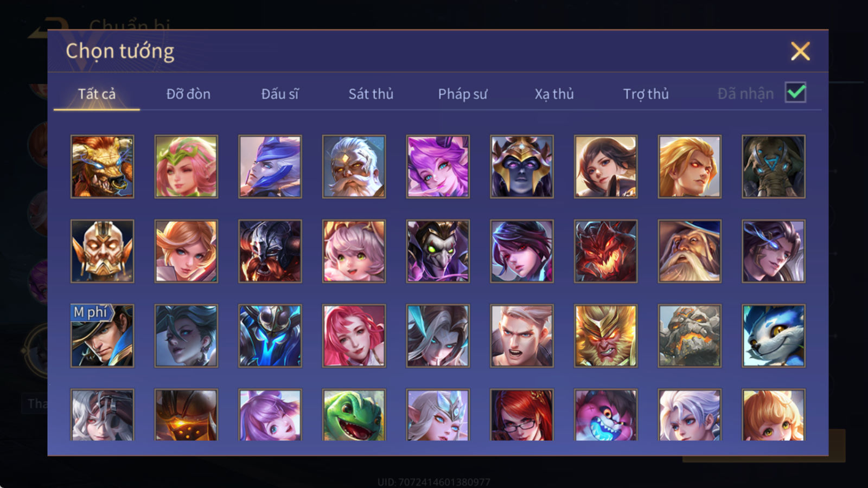
Task: Open the Đấu sĩ tab
Action: (279, 94)
